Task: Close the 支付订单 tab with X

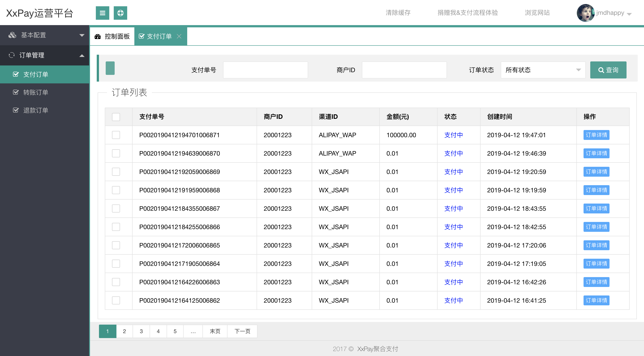Action: 179,36
